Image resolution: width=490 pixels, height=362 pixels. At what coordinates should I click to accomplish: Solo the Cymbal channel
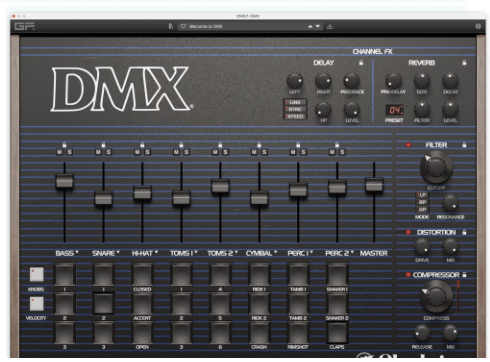coord(264,152)
